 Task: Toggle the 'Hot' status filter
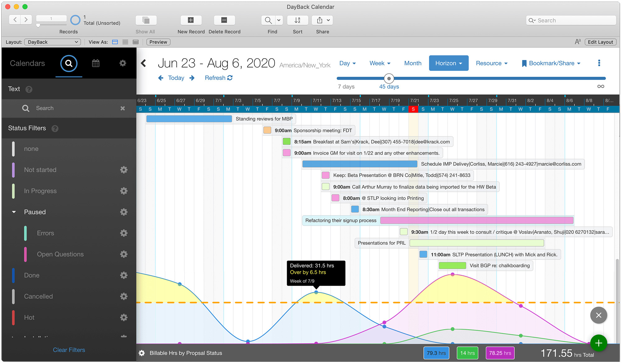pyautogui.click(x=29, y=317)
